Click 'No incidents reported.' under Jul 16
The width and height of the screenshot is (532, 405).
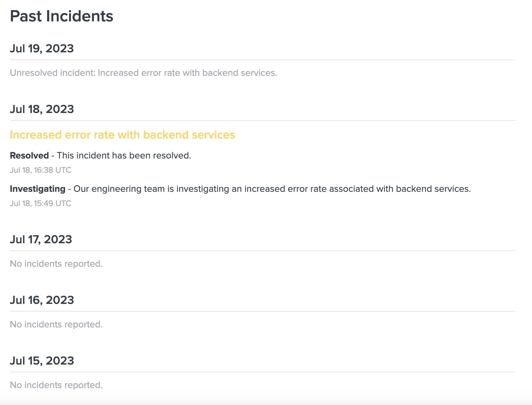(x=56, y=324)
